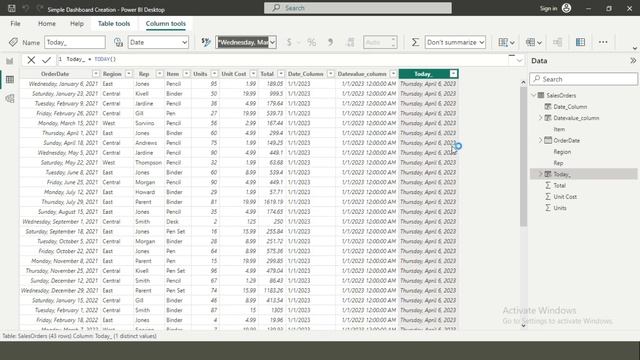Open filter dropdown on Item column header
640x360 pixels.
click(x=186, y=74)
